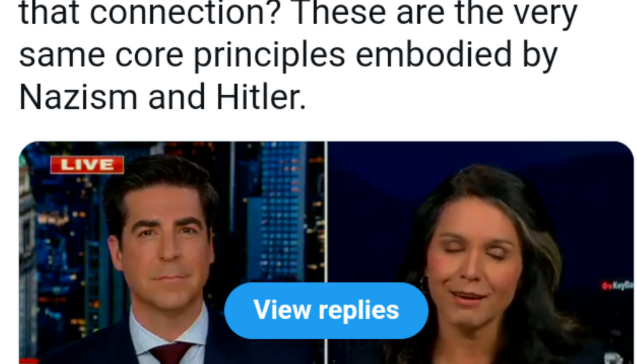This screenshot has height=364, width=637.
Task: Click the line 'that connection? These are the very'
Action: (x=298, y=14)
